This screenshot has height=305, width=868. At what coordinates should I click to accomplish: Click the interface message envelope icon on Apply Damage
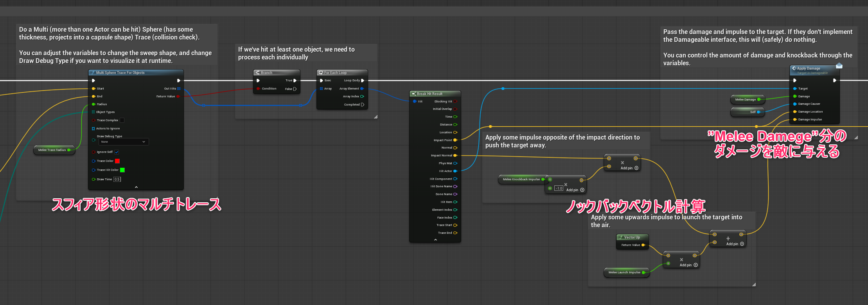tap(839, 65)
